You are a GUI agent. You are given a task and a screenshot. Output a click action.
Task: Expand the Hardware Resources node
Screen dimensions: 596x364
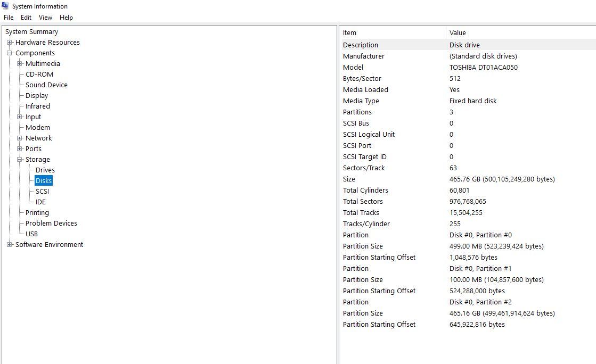pos(10,43)
